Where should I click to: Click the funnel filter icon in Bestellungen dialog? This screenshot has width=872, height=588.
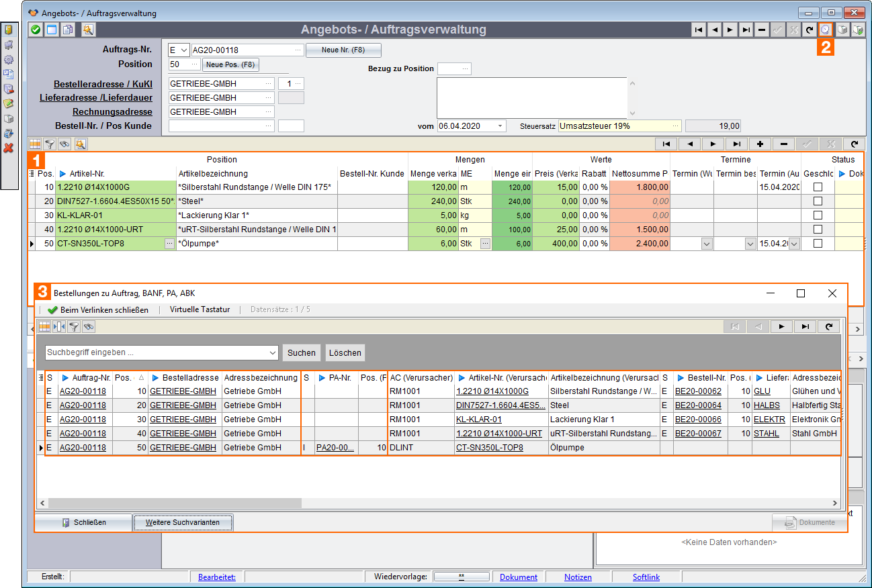[x=74, y=326]
